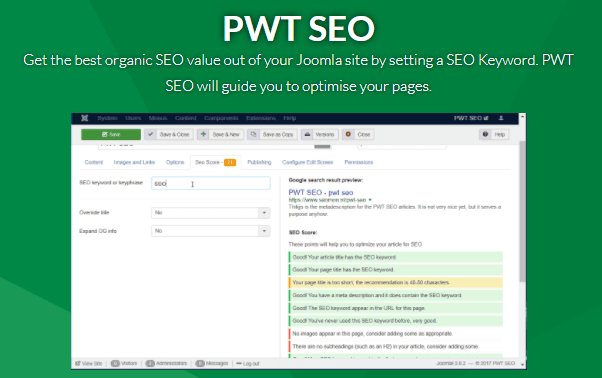
Task: Open the Users menu
Action: coord(133,118)
